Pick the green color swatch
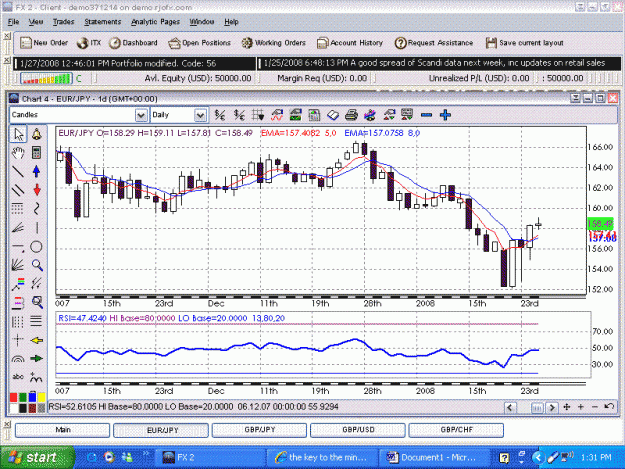 coord(23,397)
